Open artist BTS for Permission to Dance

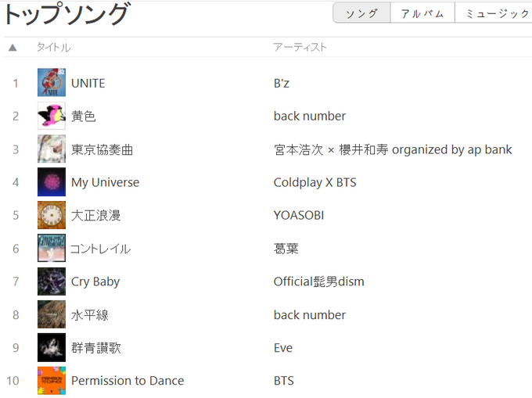pos(284,381)
